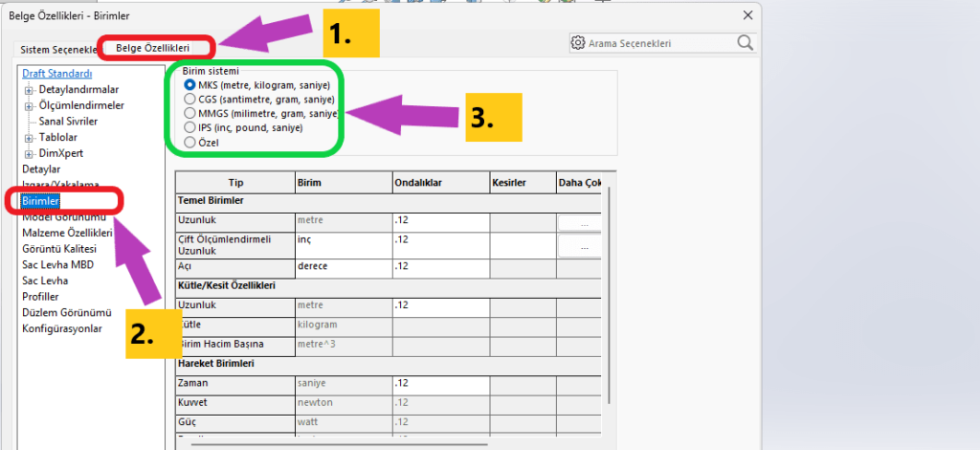The image size is (980, 450).
Task: Select MKS unit system radio button
Action: [x=189, y=85]
